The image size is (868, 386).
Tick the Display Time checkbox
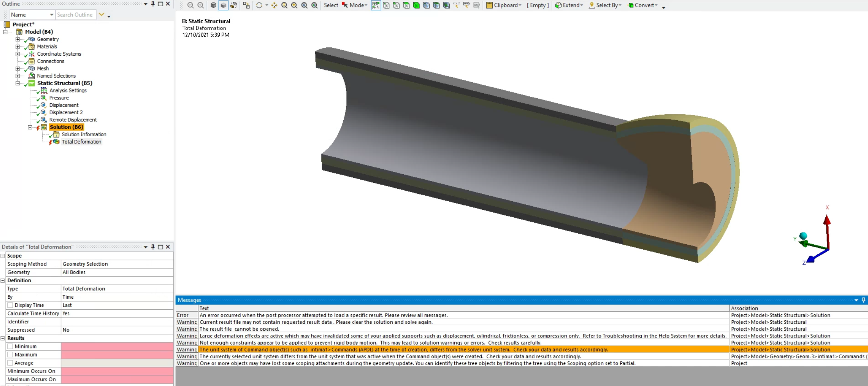(10, 305)
